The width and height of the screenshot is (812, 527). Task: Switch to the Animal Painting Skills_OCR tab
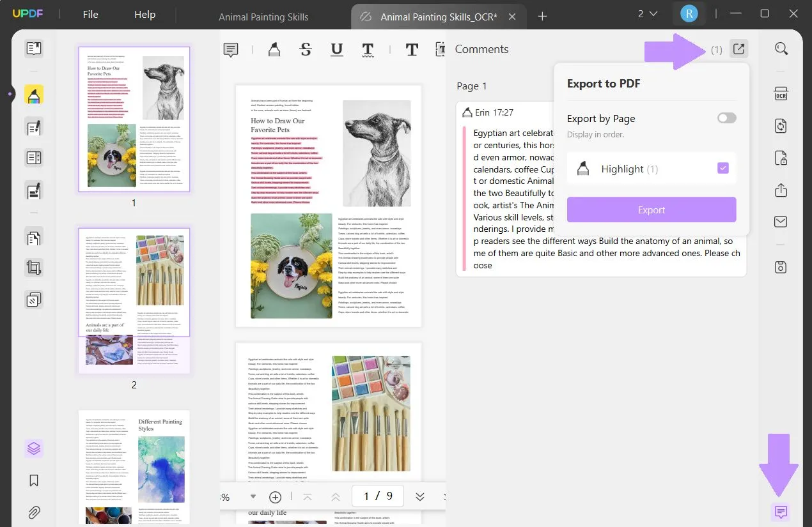tap(439, 17)
